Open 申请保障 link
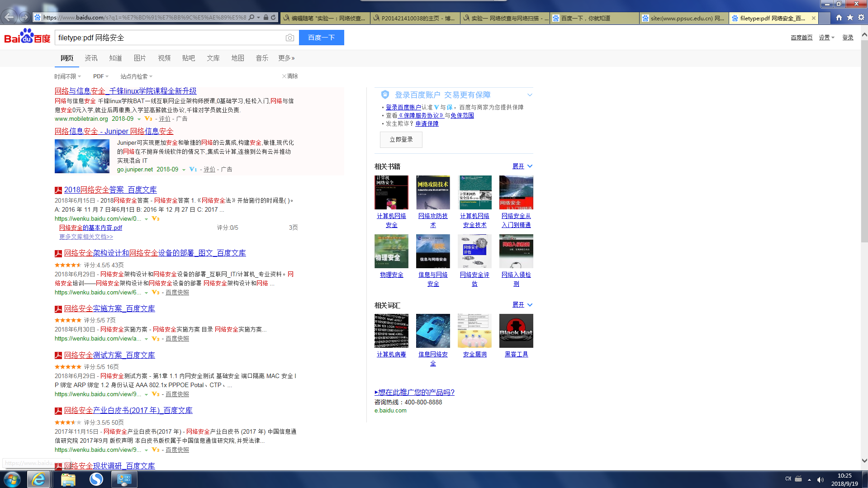This screenshot has width=868, height=488. (427, 123)
